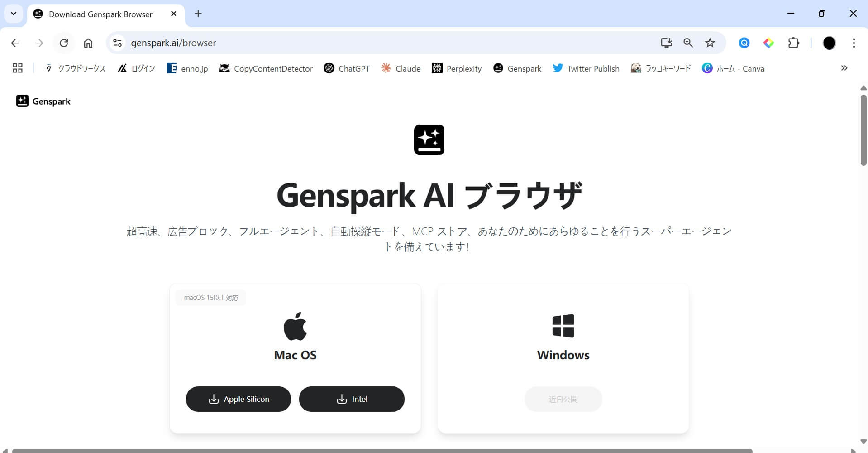Open the apps grid in bookmarks bar
The width and height of the screenshot is (868, 453).
[x=18, y=68]
